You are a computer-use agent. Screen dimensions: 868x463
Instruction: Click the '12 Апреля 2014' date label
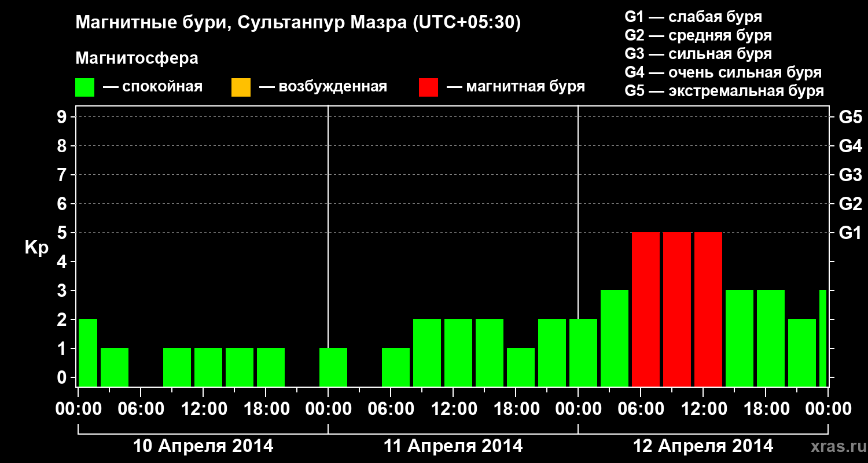(x=703, y=446)
